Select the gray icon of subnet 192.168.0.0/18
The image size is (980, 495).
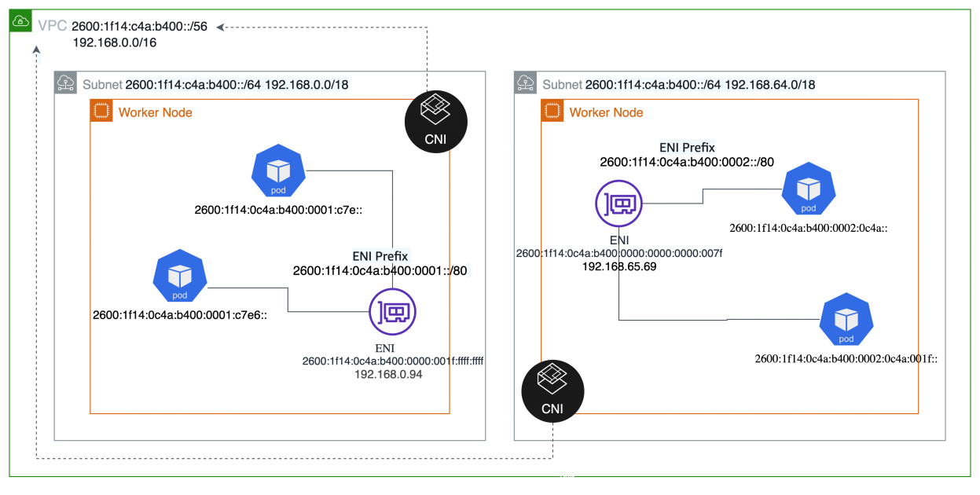click(65, 83)
